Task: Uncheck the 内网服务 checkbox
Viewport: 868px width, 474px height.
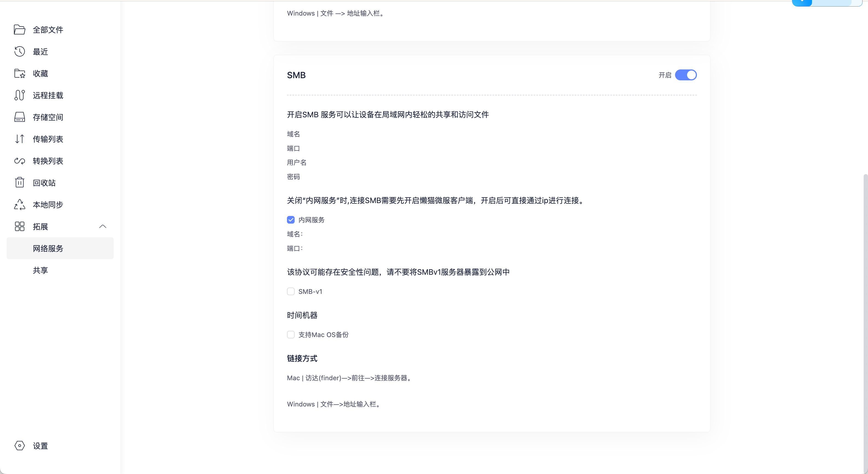Action: tap(291, 220)
